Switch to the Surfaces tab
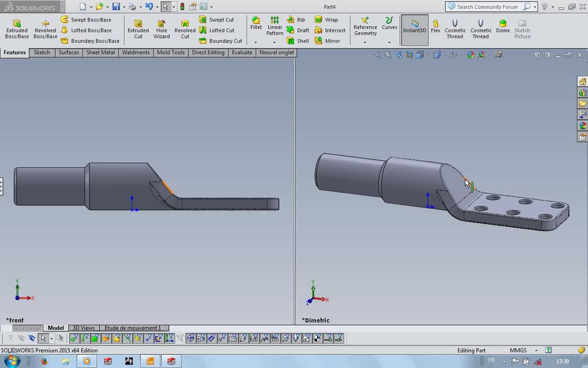The height and width of the screenshot is (368, 588). point(69,52)
